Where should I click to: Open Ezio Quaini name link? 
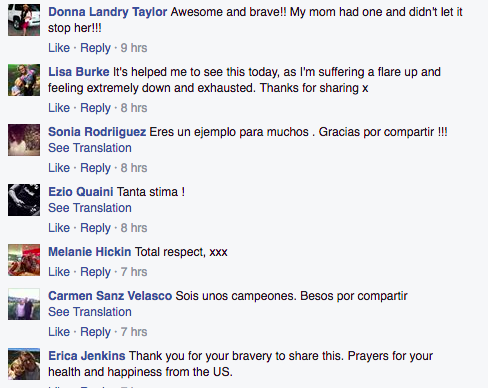point(81,192)
